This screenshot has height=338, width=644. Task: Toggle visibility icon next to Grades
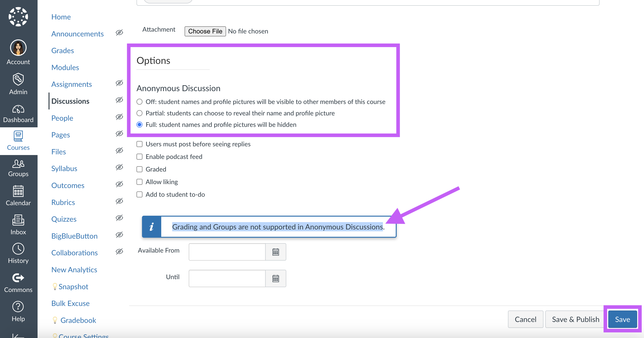click(119, 50)
